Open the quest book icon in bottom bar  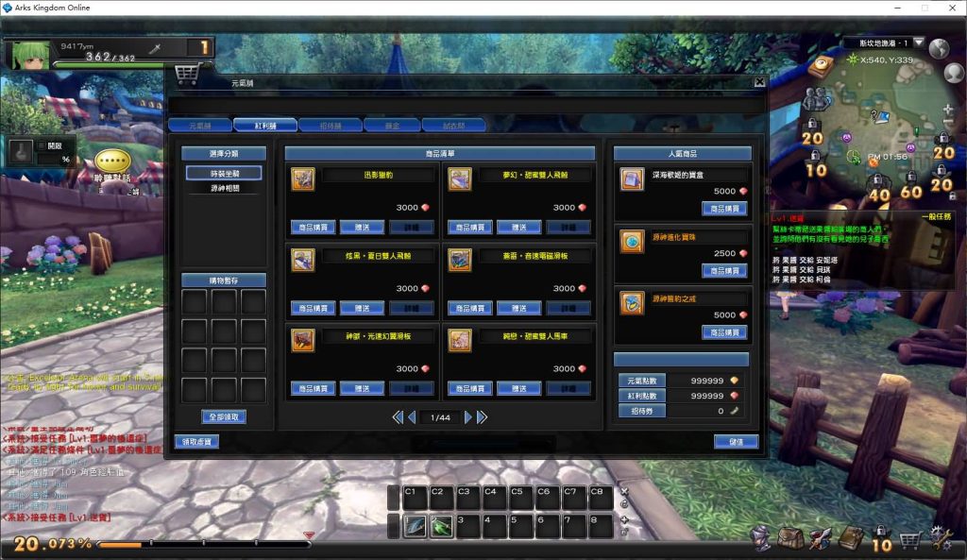tap(852, 538)
